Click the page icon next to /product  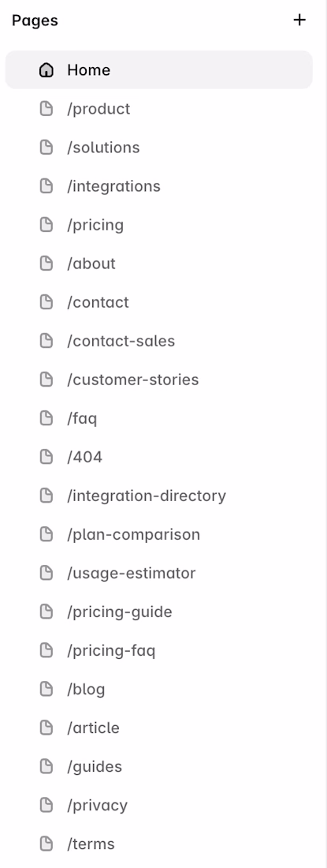tap(47, 109)
